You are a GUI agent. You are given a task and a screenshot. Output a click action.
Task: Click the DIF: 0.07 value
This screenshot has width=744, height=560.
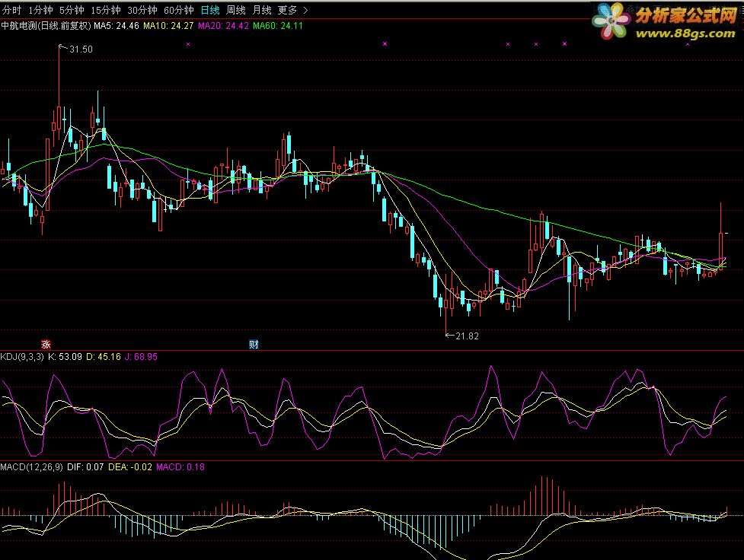pos(85,467)
